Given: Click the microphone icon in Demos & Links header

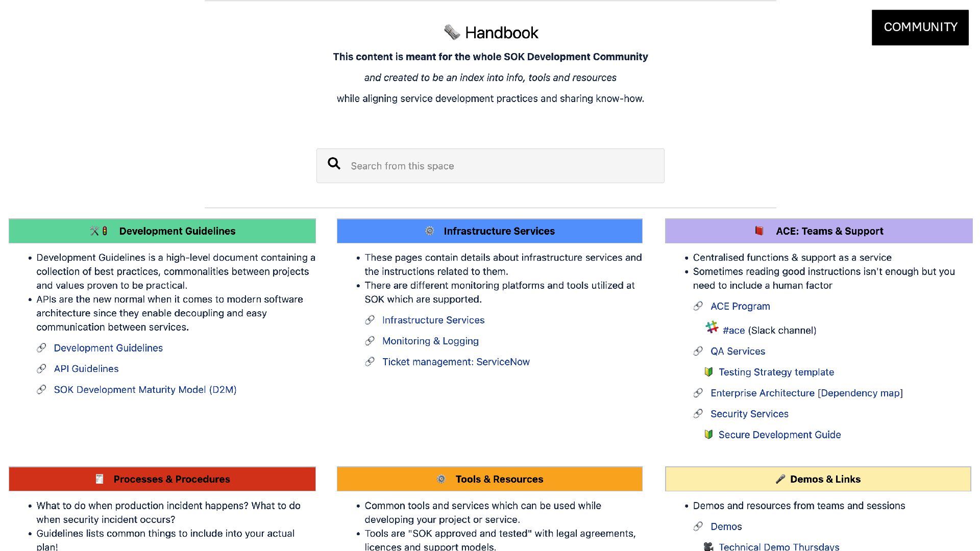Looking at the screenshot, I should [x=780, y=479].
